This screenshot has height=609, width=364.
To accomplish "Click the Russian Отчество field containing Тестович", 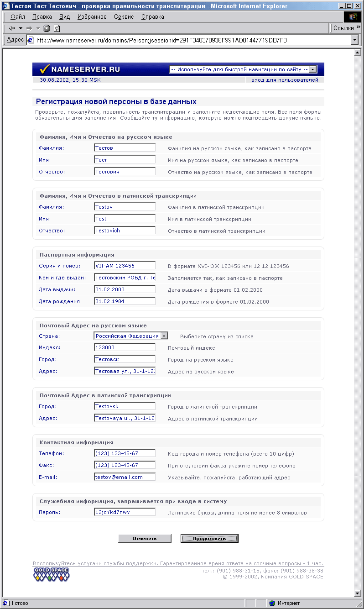I will click(x=125, y=172).
